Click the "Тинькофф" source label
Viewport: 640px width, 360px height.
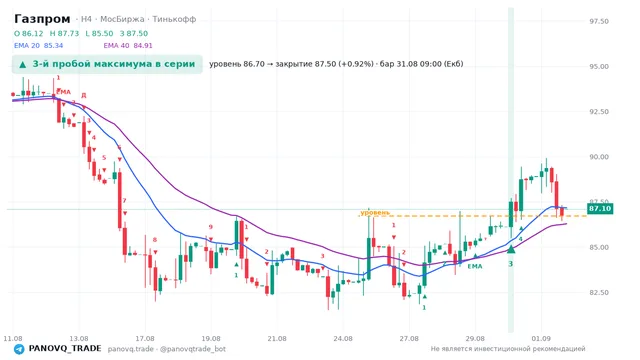(174, 19)
